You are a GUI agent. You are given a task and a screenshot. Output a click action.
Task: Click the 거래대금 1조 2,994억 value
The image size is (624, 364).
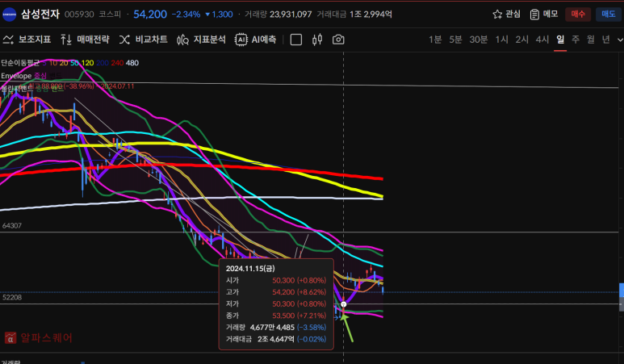point(371,15)
